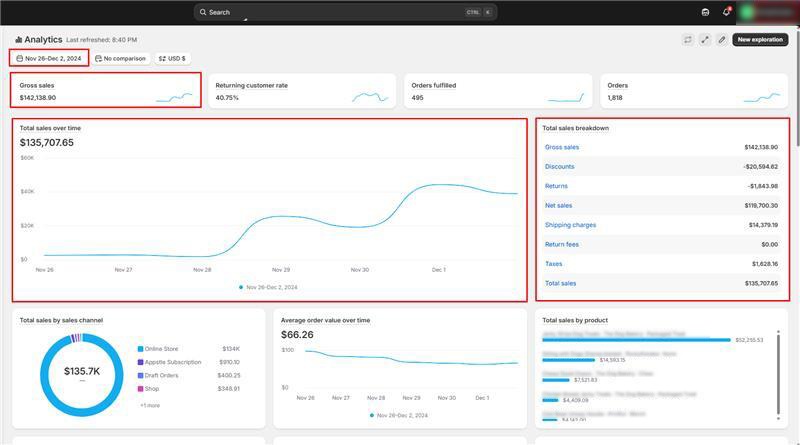Viewport: 800px width, 445px height.
Task: Click the pencil edit dashboard icon
Action: [x=722, y=40]
